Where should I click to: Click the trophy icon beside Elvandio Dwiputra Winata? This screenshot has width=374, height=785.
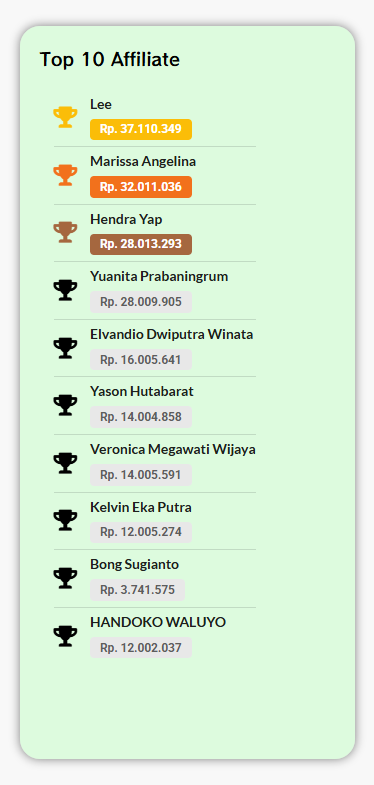pyautogui.click(x=66, y=348)
